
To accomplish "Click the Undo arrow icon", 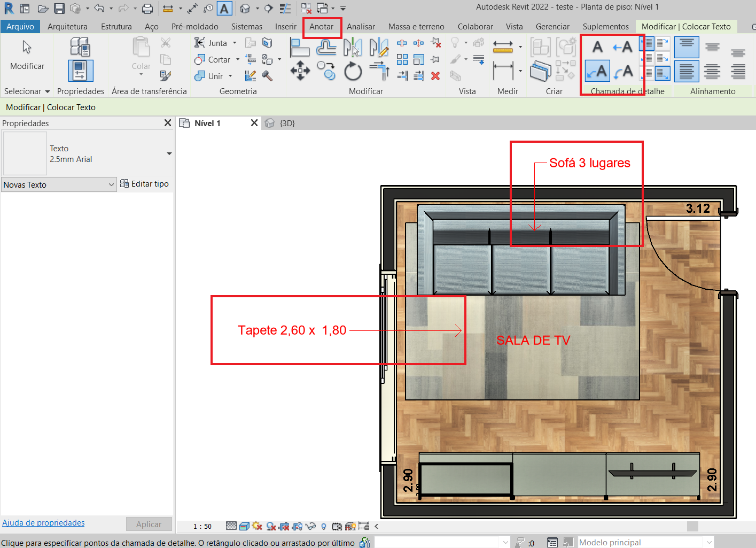I will (99, 9).
